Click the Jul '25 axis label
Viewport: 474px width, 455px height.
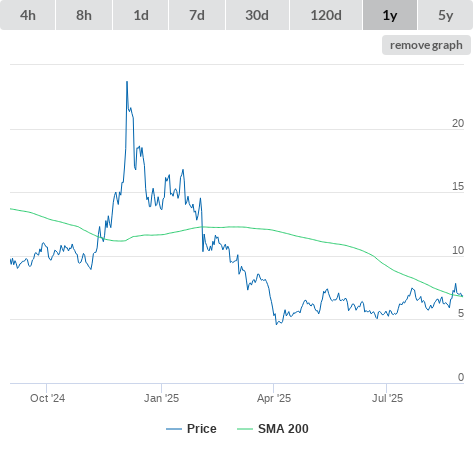[387, 398]
